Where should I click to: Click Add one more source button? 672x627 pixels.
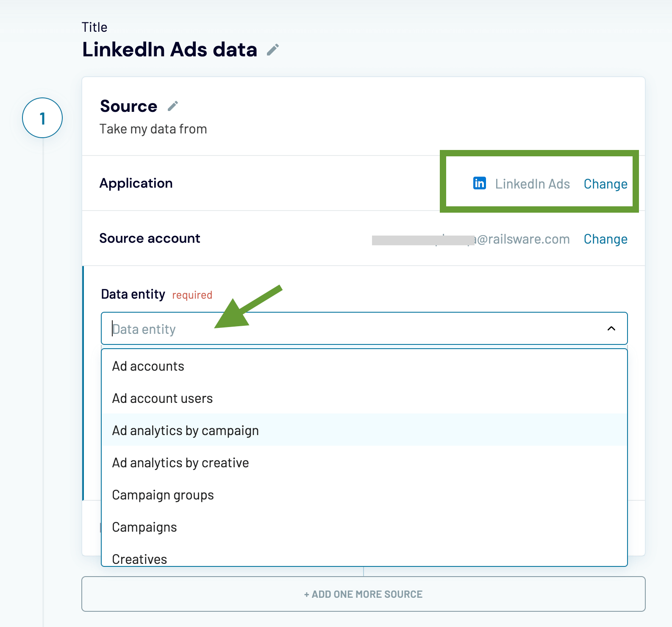point(364,594)
